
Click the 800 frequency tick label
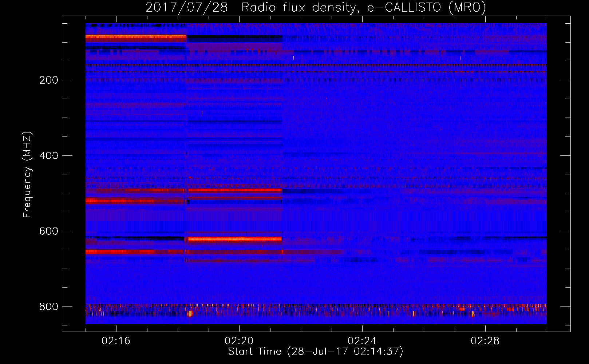(x=49, y=306)
